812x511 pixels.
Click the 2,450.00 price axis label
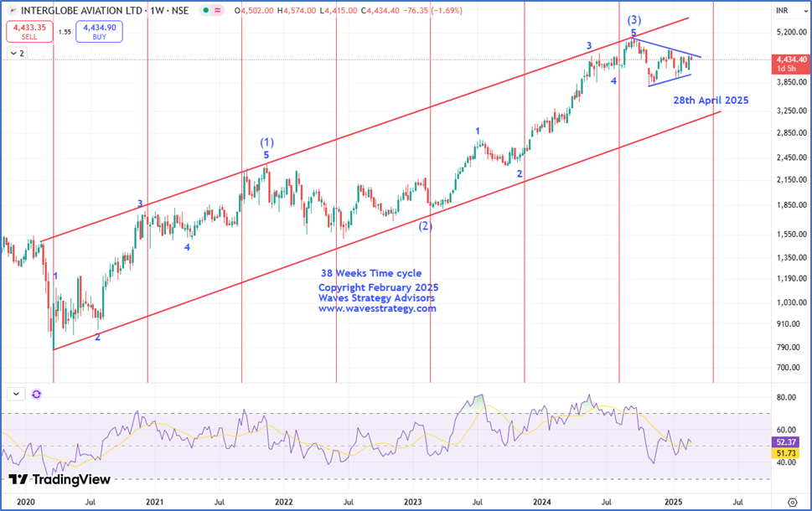(792, 157)
